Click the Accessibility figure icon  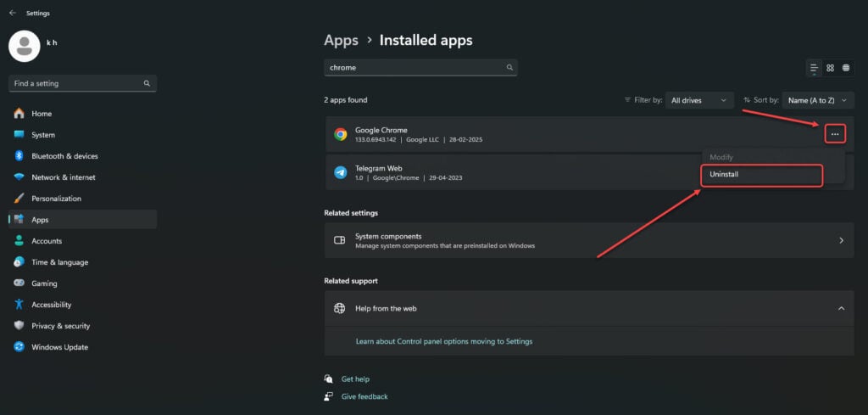tap(19, 304)
